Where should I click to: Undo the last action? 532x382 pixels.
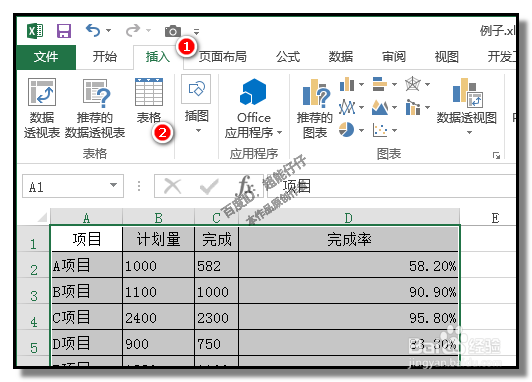pos(93,31)
